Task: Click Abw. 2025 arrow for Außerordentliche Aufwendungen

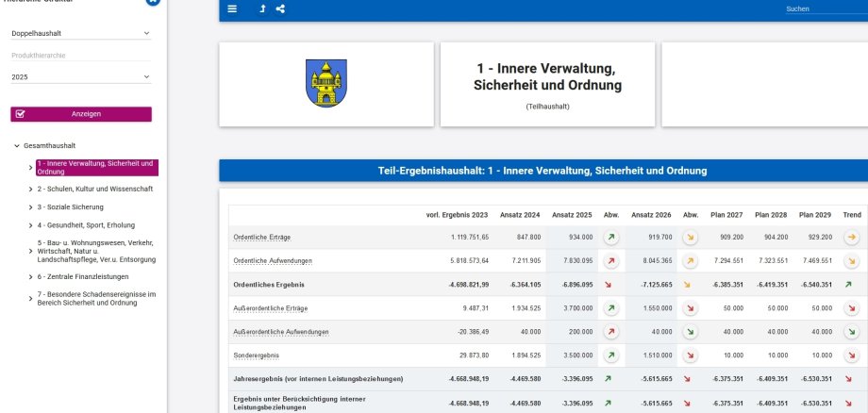Action: (610, 332)
